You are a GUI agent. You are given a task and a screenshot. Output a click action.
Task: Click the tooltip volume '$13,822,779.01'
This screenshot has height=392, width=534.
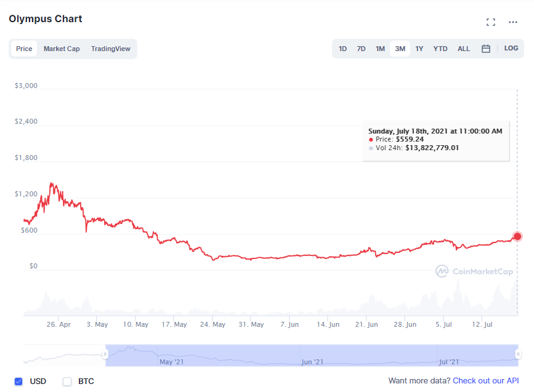[432, 148]
